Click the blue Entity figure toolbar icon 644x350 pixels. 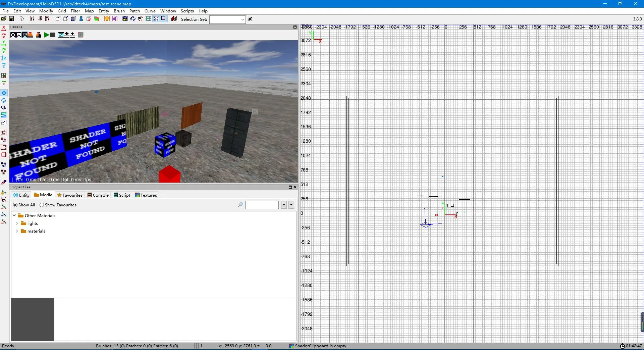coord(81,19)
